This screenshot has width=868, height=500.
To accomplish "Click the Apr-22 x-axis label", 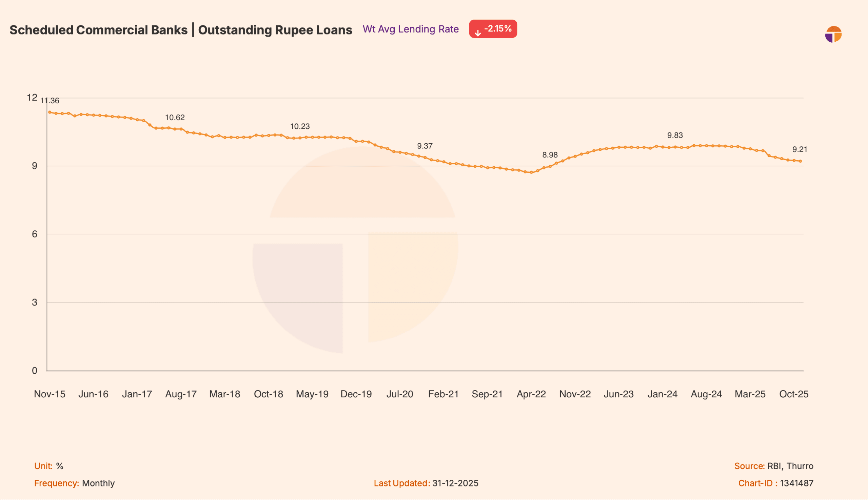I will pyautogui.click(x=531, y=394).
